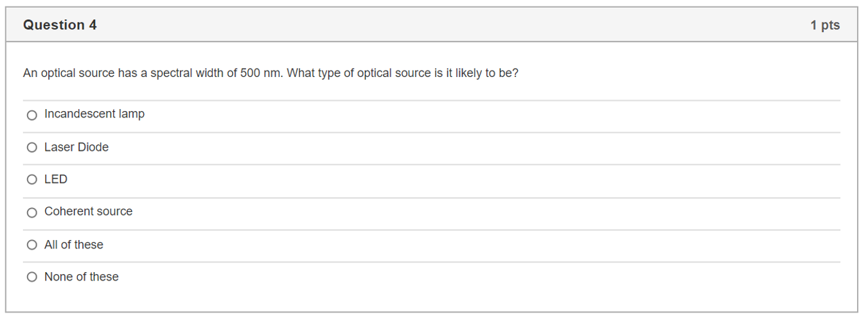The height and width of the screenshot is (319, 868).
Task: Click the Question 4 heading
Action: [x=60, y=25]
